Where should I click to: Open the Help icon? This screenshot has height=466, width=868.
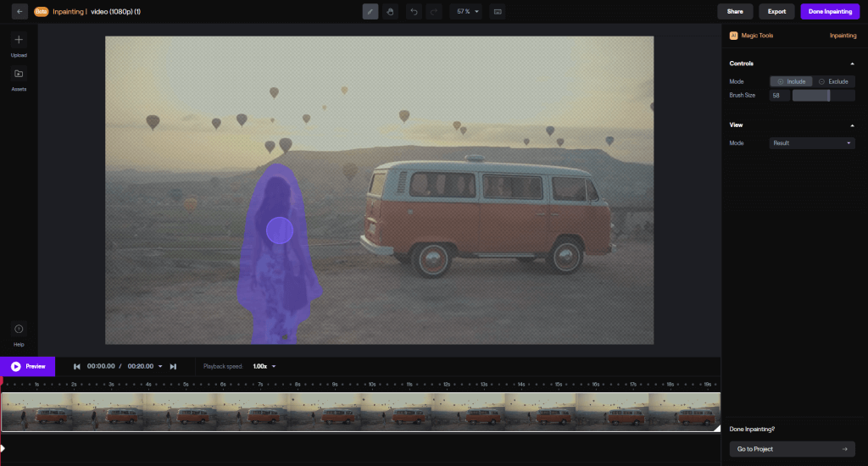(x=19, y=329)
